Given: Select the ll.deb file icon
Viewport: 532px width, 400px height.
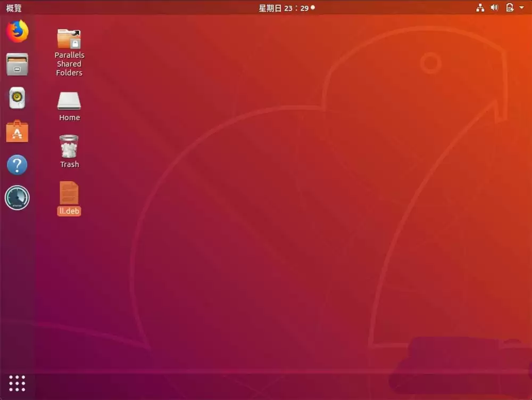Looking at the screenshot, I should [69, 192].
